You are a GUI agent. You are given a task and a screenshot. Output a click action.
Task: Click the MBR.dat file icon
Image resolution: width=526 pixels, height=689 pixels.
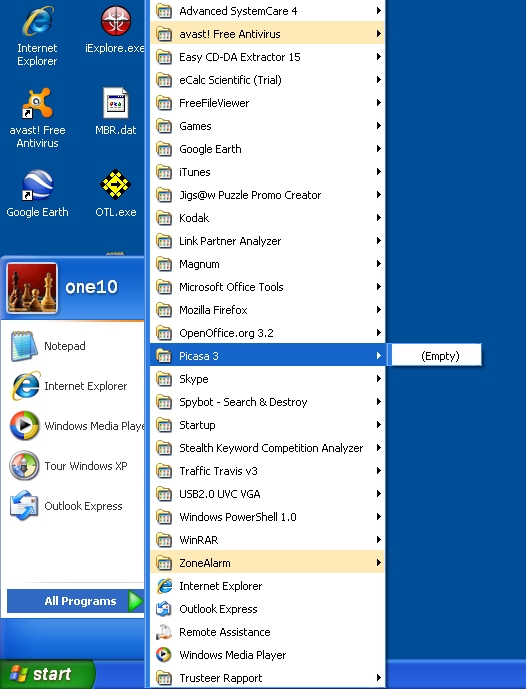point(116,111)
